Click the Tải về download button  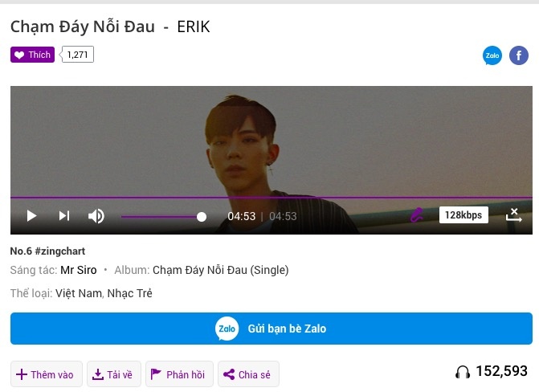tap(114, 374)
